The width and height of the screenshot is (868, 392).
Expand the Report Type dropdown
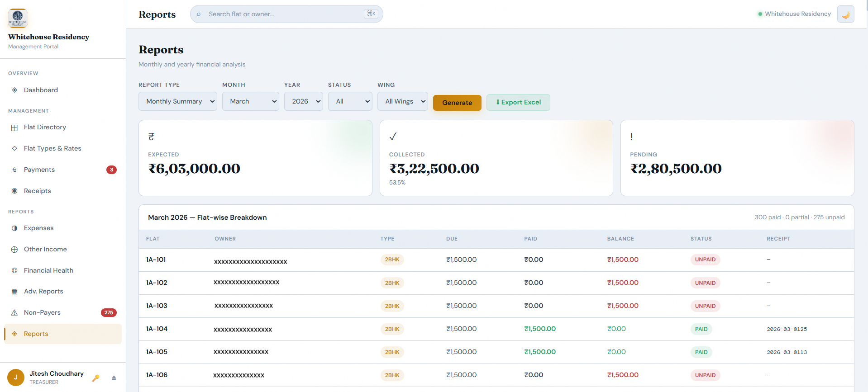pos(177,101)
